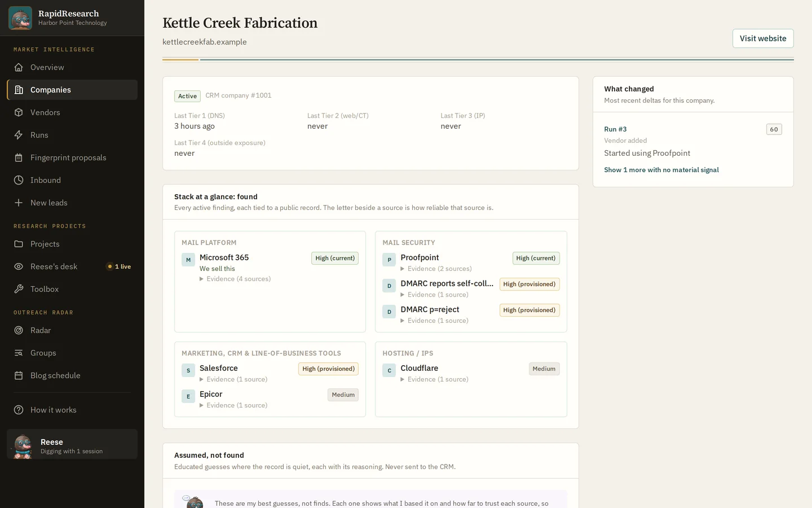Click the Reese's desk eye icon
The width and height of the screenshot is (812, 508).
click(19, 266)
